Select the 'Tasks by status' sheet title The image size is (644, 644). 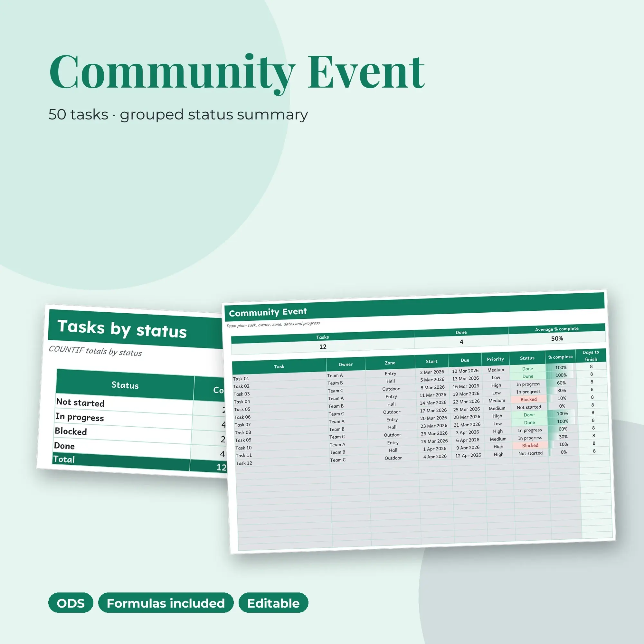122,329
